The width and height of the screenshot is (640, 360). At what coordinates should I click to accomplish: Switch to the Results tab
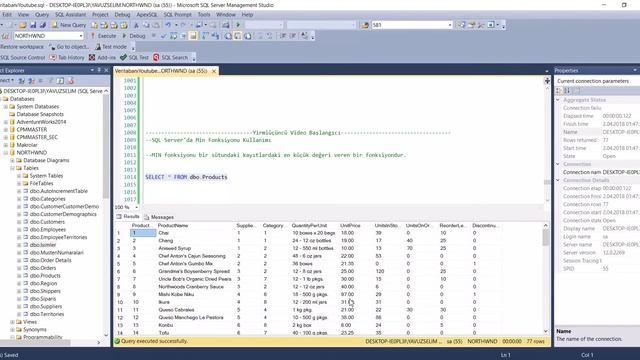click(x=128, y=217)
